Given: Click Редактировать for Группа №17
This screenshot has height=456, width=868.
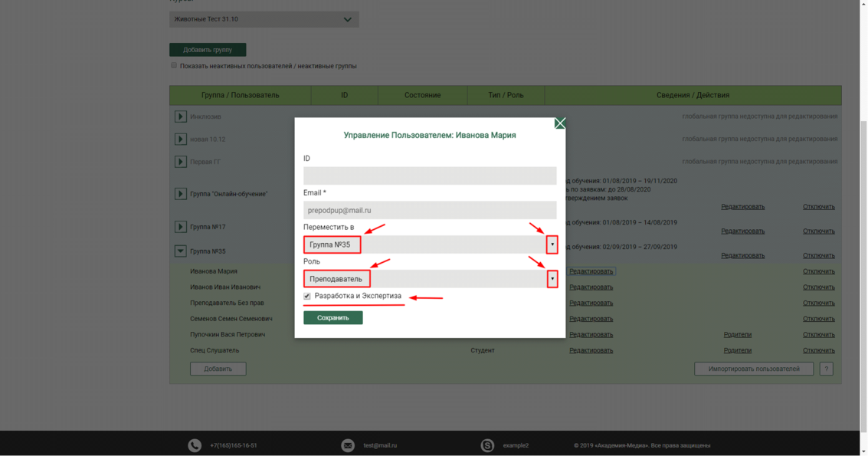Looking at the screenshot, I should [x=743, y=231].
